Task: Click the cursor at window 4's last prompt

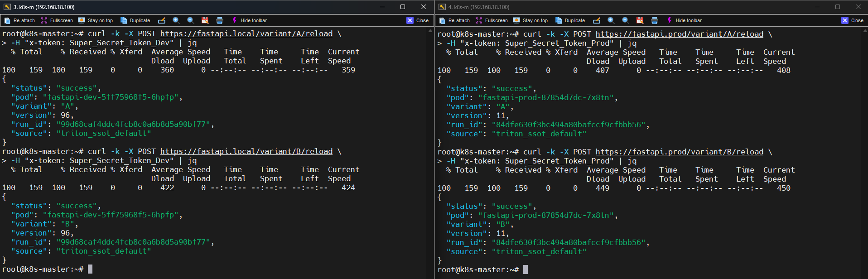Action: coord(526,270)
